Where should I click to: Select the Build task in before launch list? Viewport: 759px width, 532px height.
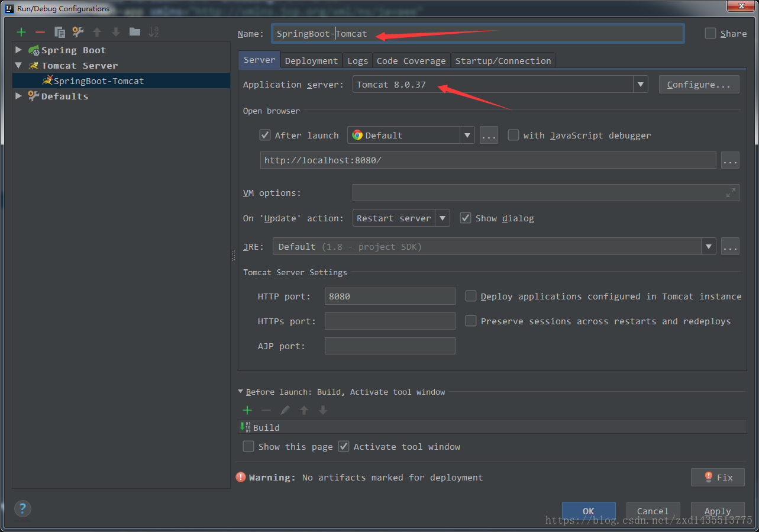pos(492,427)
